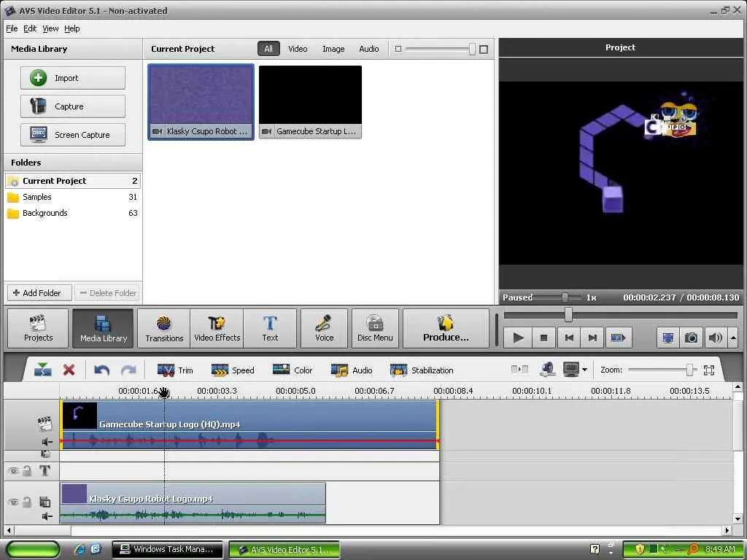This screenshot has height=560, width=747.
Task: Open the timeline Audio tool
Action: (x=352, y=370)
